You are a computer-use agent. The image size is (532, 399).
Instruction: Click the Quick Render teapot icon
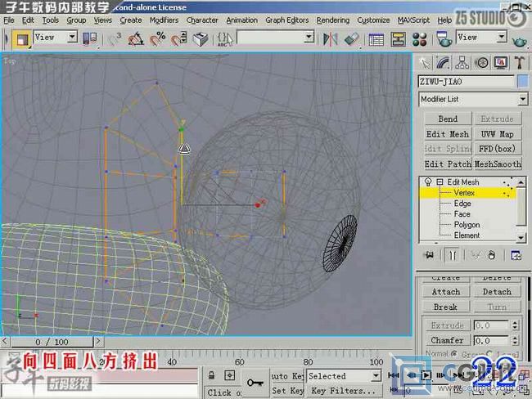[x=519, y=42]
